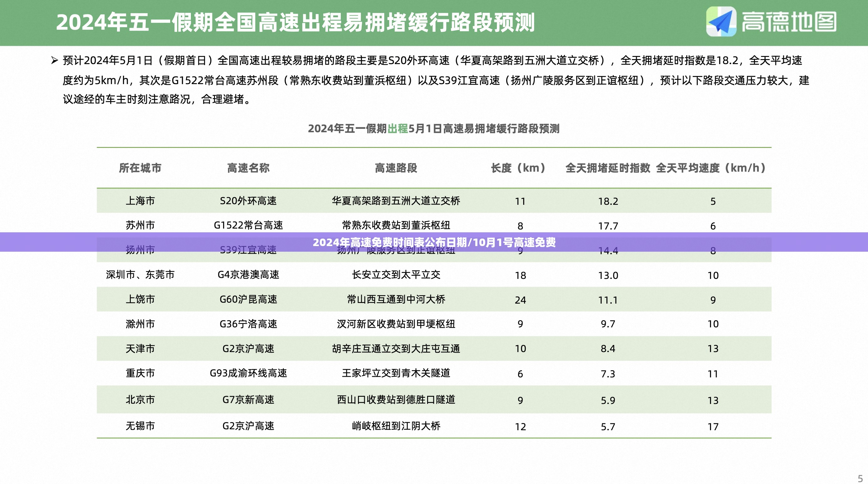868x484 pixels.
Task: Click the G36宁洛高速 cell
Action: (x=248, y=324)
